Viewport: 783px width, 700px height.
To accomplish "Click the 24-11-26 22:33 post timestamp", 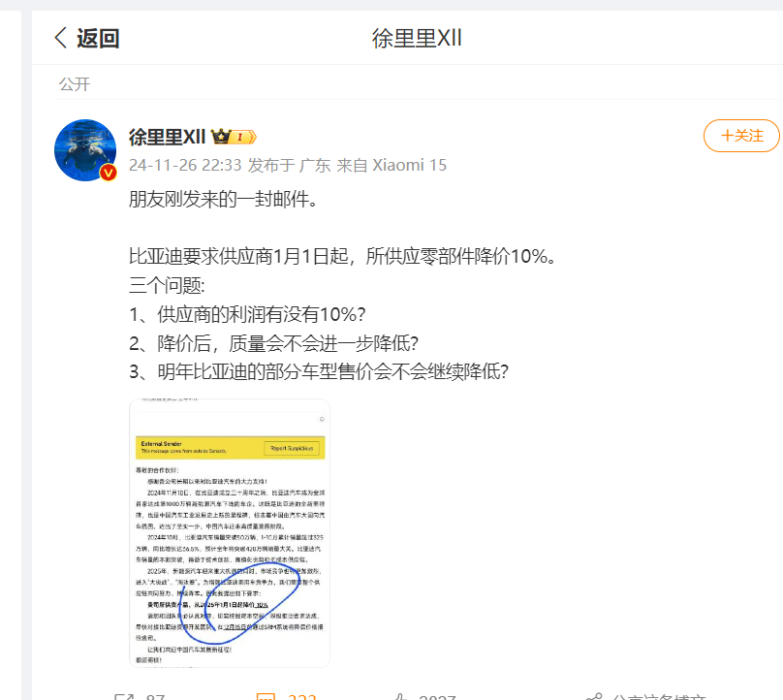I will point(185,165).
